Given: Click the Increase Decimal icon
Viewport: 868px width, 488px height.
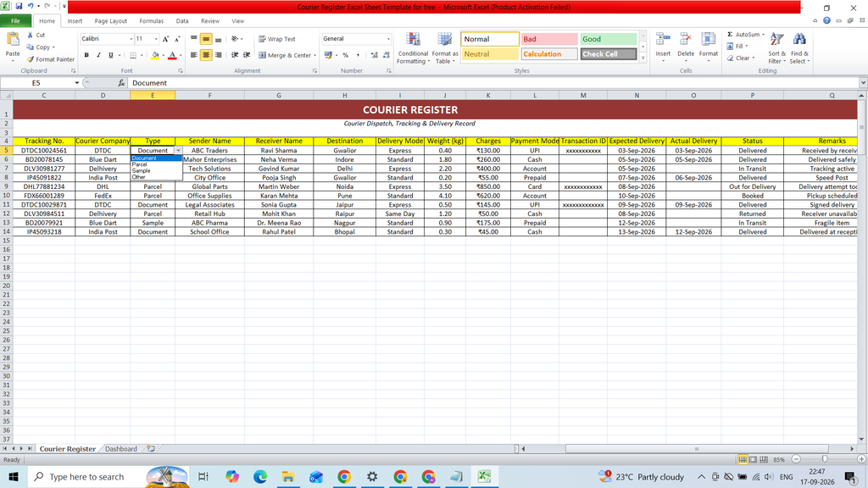Looking at the screenshot, I should point(374,55).
